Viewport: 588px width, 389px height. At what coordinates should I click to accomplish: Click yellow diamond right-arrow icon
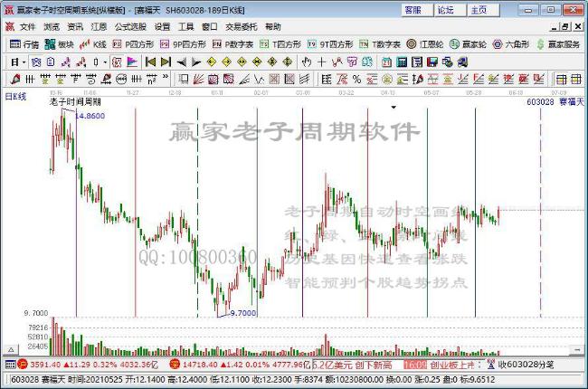pyautogui.click(x=227, y=62)
